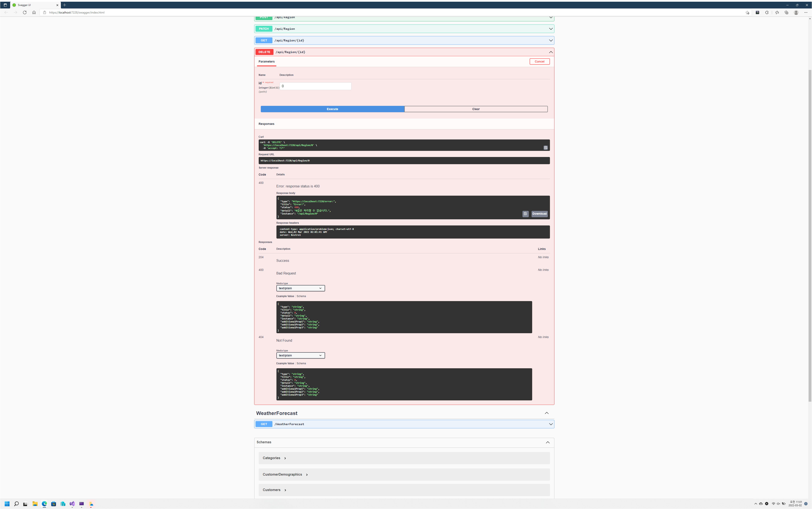This screenshot has height=509, width=812.
Task: Open Microsoft Store from the taskbar
Action: click(53, 504)
